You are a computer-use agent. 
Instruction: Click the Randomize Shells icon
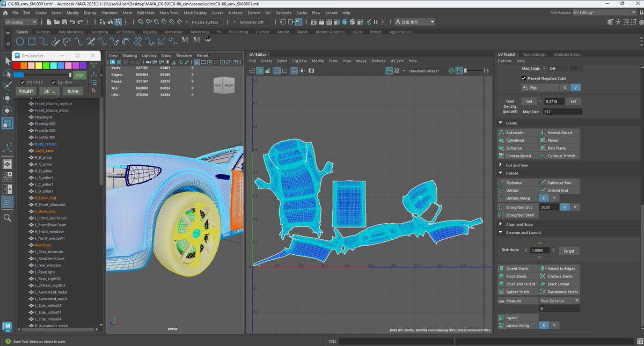(x=543, y=292)
